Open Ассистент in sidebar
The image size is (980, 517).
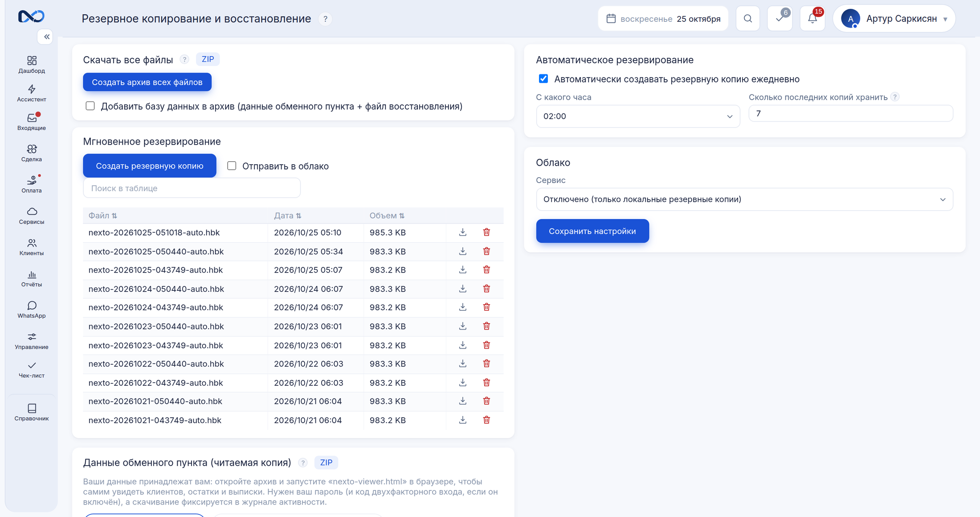(32, 94)
